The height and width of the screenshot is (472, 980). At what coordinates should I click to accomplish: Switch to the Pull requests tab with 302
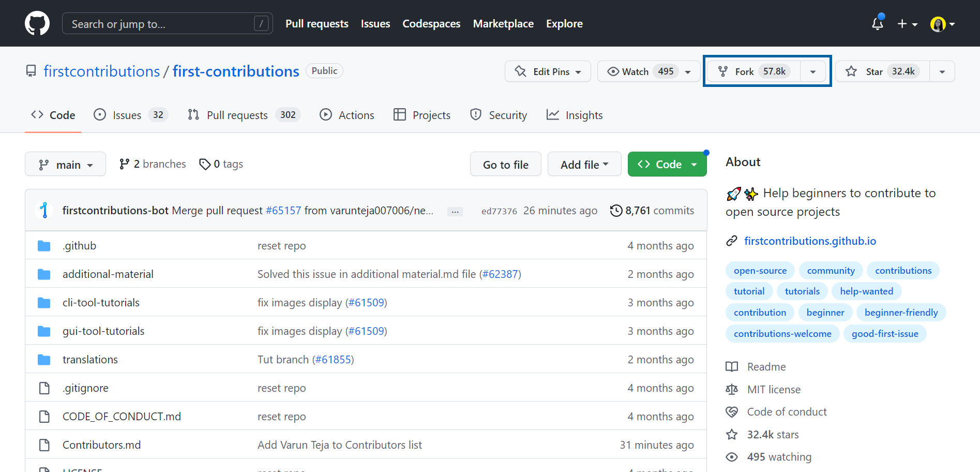coord(244,115)
